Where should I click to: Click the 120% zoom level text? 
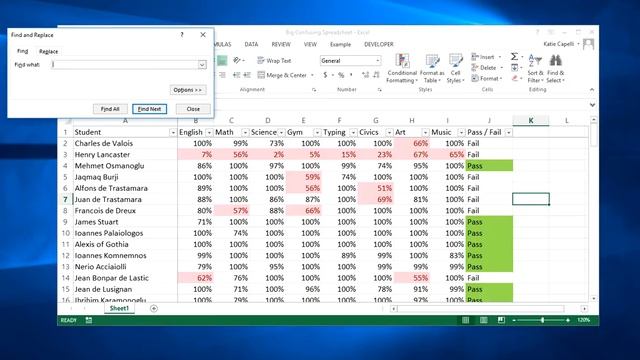click(x=584, y=320)
